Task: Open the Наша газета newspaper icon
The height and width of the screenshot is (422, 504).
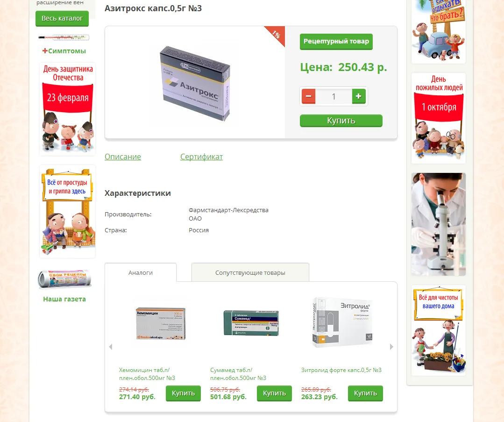Action: click(x=64, y=279)
